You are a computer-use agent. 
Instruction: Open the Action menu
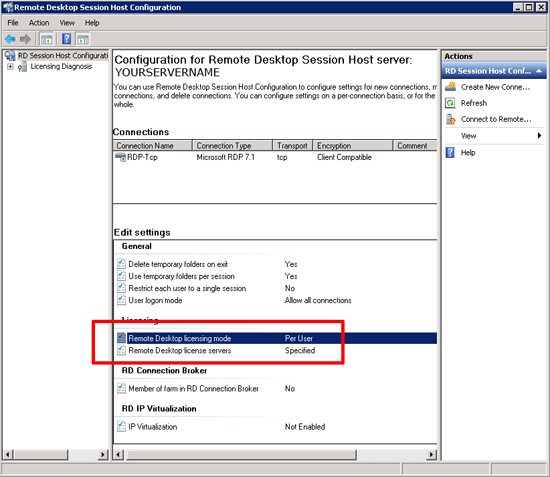pos(39,23)
